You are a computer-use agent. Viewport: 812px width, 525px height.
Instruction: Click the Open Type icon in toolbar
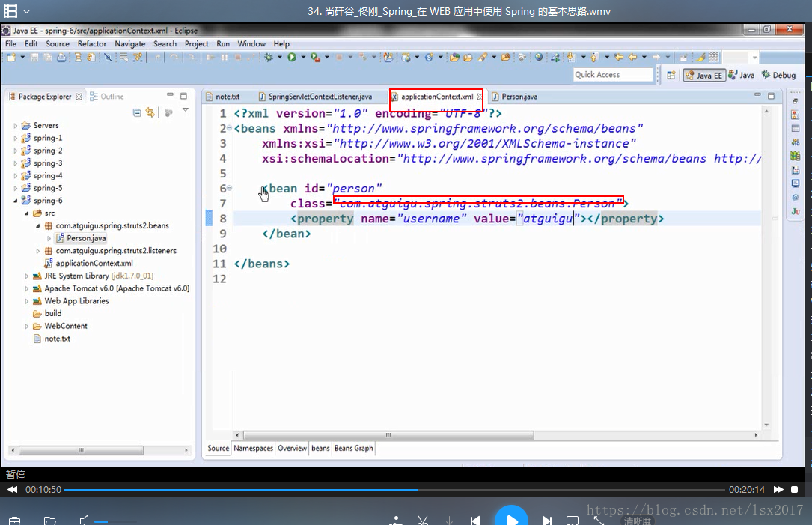pyautogui.click(x=454, y=58)
